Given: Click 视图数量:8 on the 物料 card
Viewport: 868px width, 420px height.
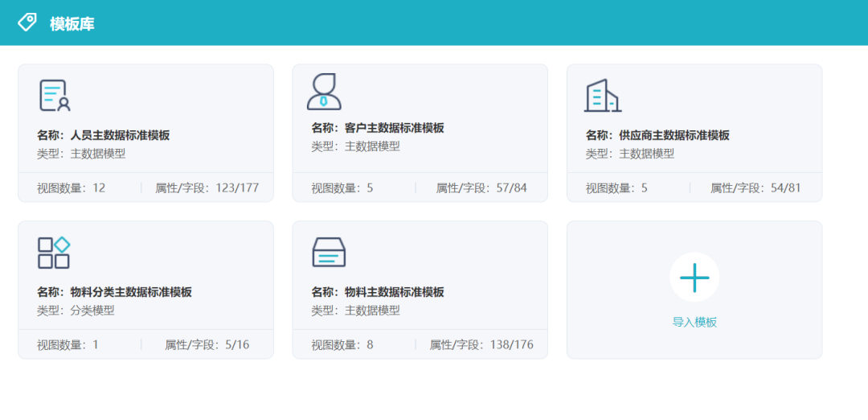Looking at the screenshot, I should 342,344.
